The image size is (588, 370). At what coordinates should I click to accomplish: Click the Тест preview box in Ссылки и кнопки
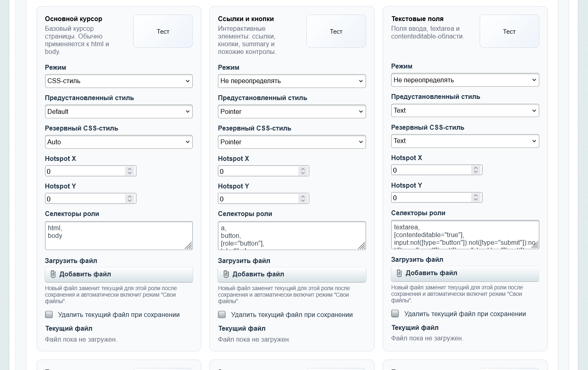pyautogui.click(x=336, y=31)
